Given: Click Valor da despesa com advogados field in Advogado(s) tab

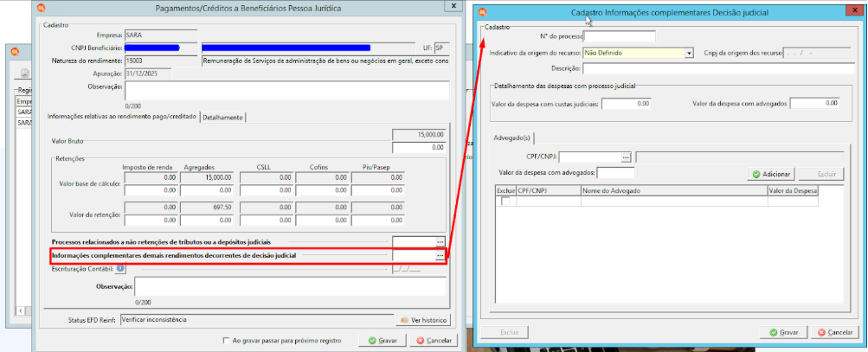Looking at the screenshot, I should (x=615, y=173).
